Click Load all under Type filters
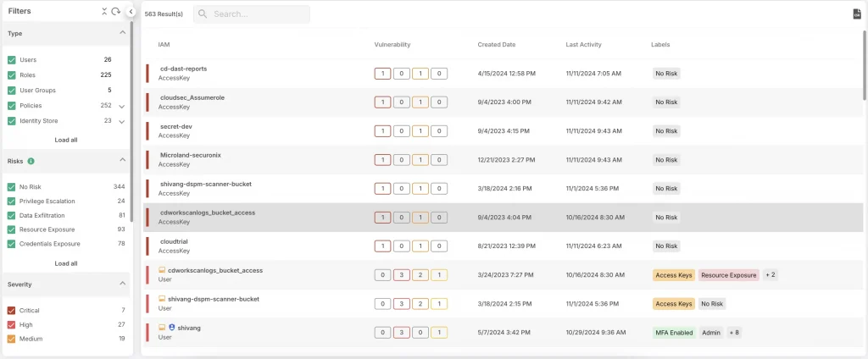 [66, 140]
